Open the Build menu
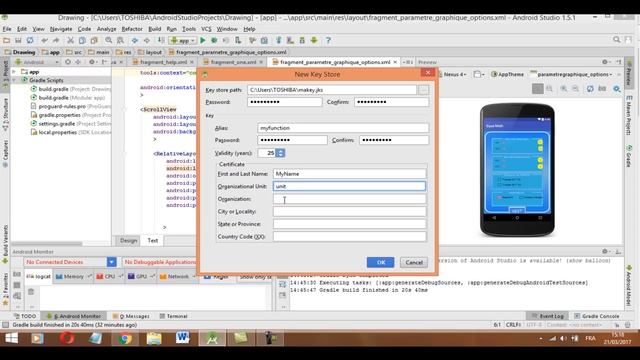Image resolution: width=640 pixels, height=360 pixels. [154, 29]
